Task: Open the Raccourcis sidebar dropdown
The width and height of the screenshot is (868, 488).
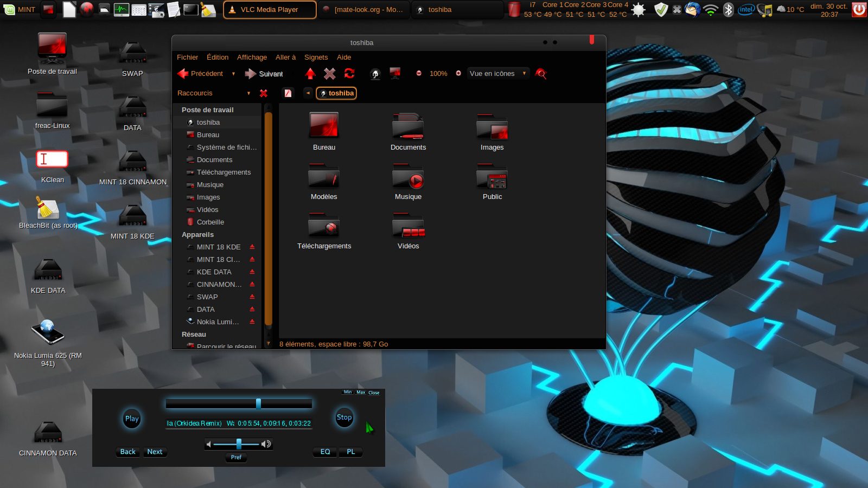Action: click(x=214, y=93)
